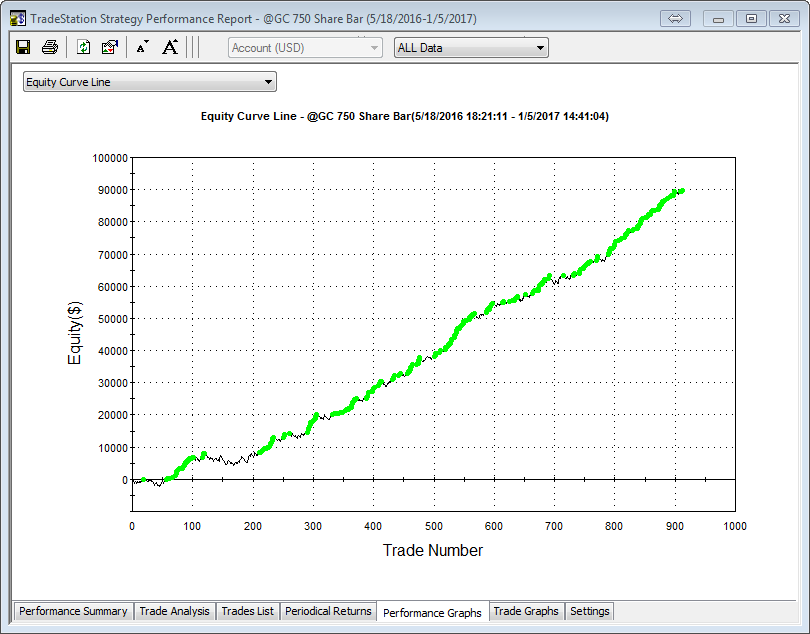The image size is (810, 634).
Task: Expand the Equity Curve Line graph selector
Action: coord(150,82)
